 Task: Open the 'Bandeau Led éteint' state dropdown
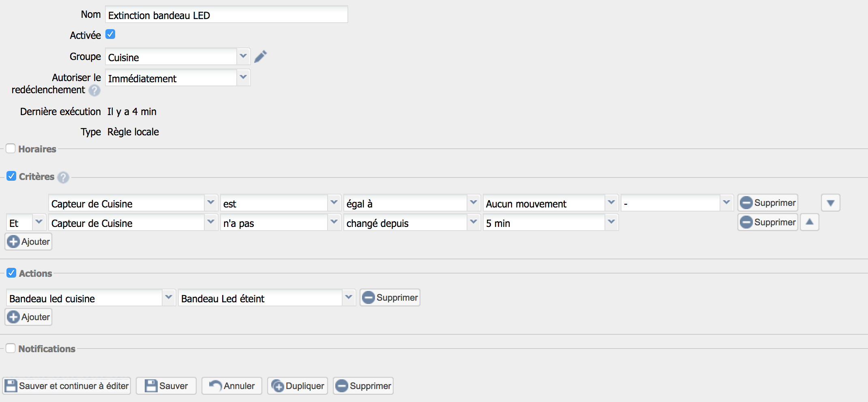(267, 297)
